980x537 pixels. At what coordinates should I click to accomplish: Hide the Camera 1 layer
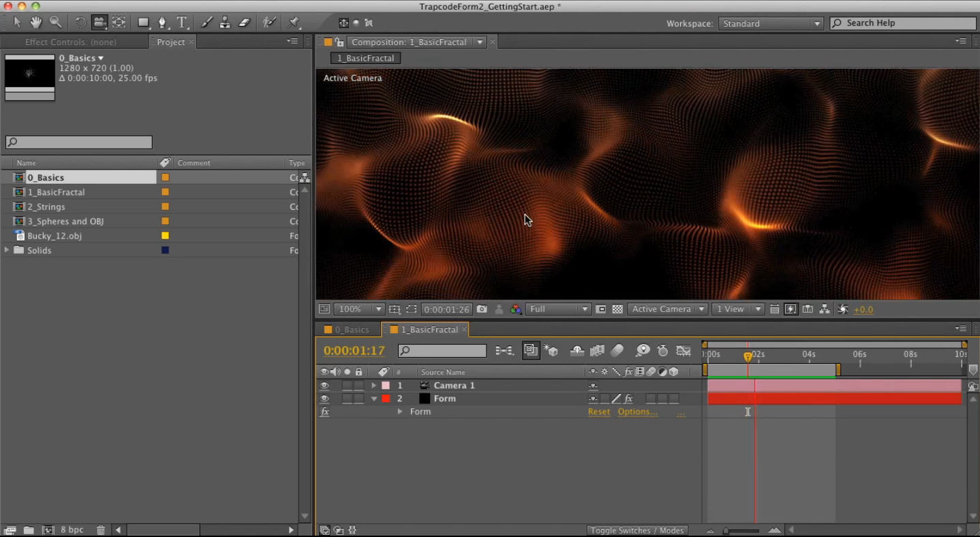point(324,386)
